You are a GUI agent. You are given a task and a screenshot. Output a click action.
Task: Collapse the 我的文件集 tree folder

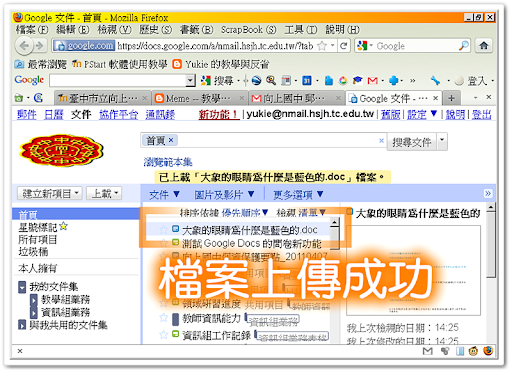22,287
